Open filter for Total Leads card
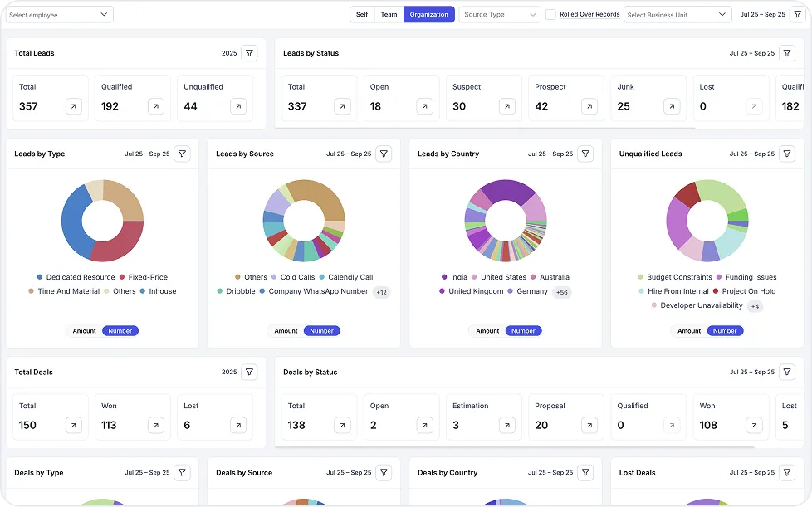 coord(249,53)
